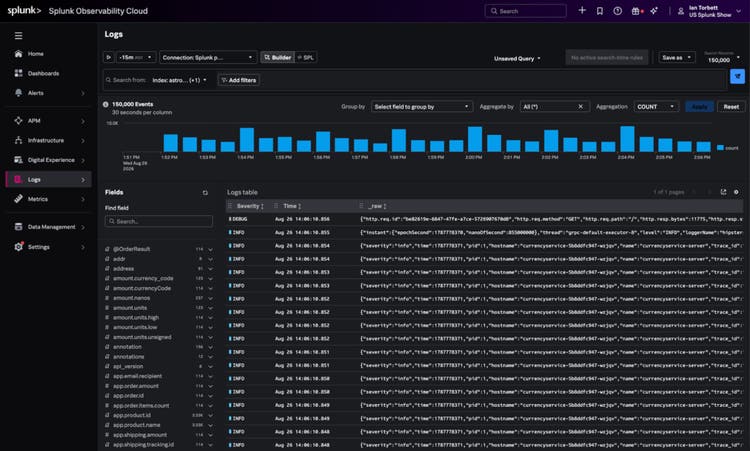Click the DEBUG severity log row
750x451 pixels.
(485, 219)
